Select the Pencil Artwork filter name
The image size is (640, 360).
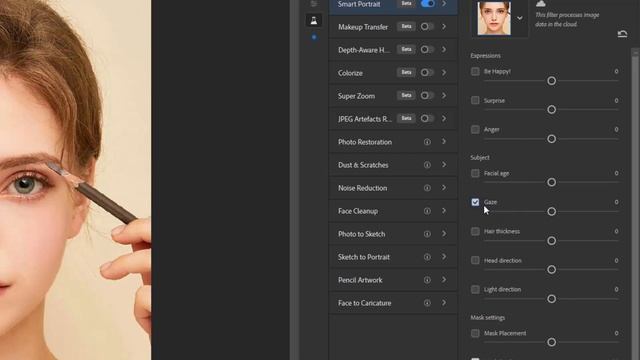(x=360, y=280)
